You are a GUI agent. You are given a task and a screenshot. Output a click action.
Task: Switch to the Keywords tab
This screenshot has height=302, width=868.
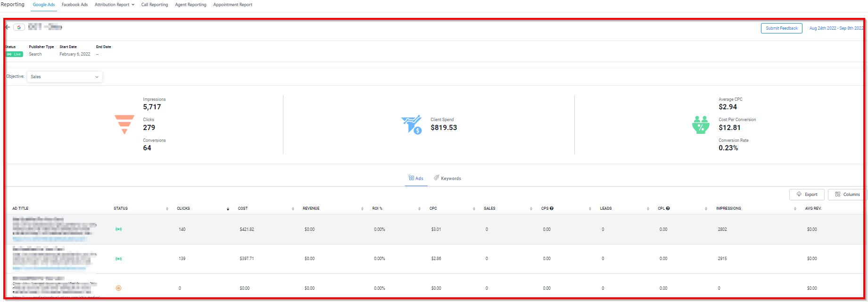(x=447, y=179)
